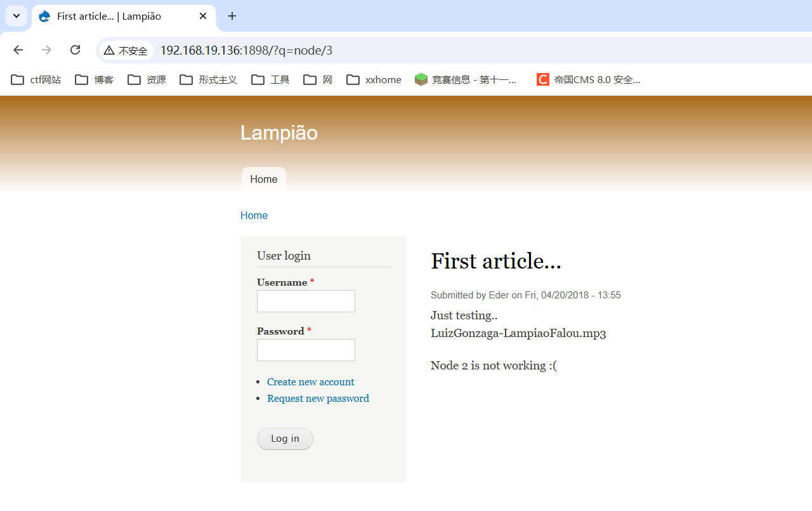Open the 博客 bookmark folder
812x511 pixels.
tap(95, 80)
